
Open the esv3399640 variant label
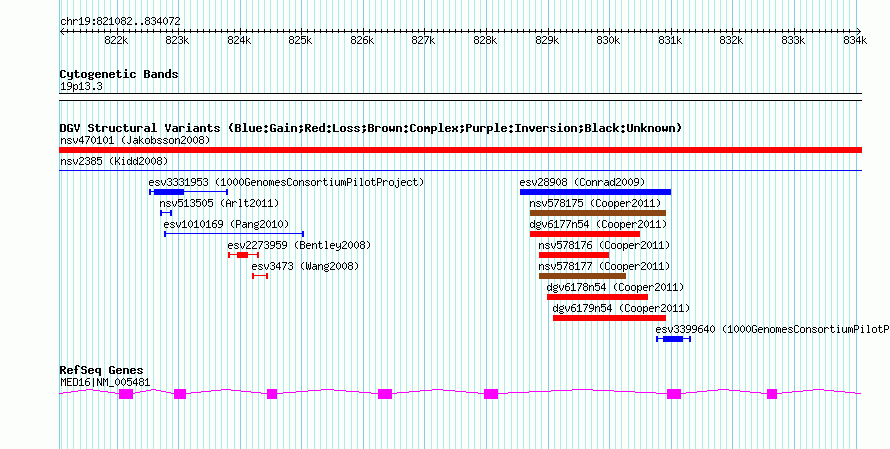click(x=773, y=329)
